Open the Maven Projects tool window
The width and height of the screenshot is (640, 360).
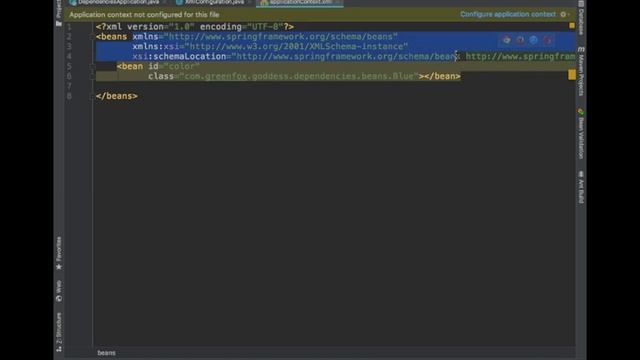[581, 71]
